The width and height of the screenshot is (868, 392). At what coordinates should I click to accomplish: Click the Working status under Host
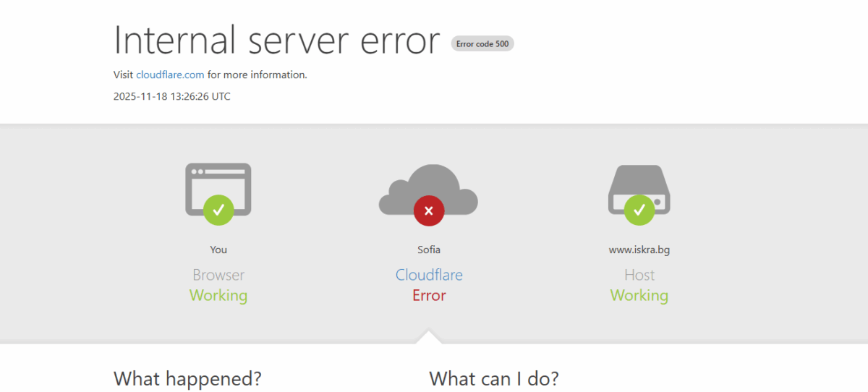tap(639, 295)
